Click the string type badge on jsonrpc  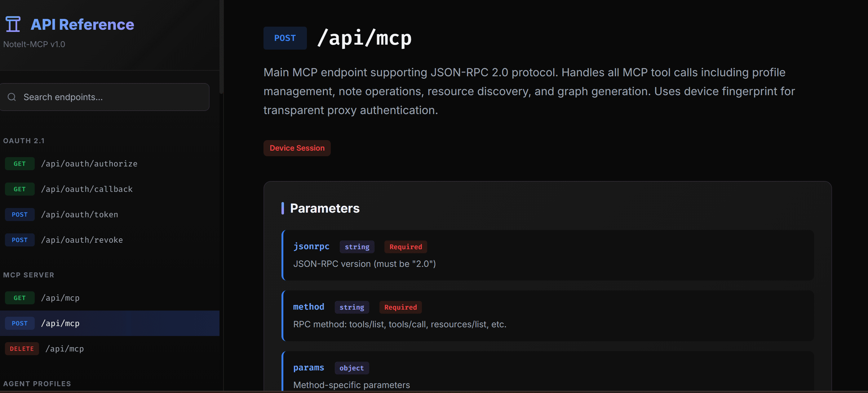357,246
